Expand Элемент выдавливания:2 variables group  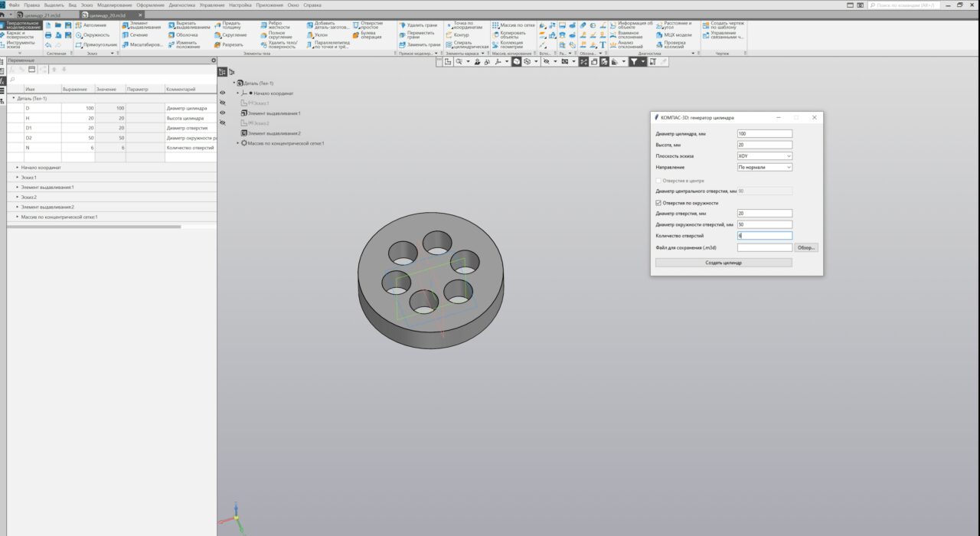point(18,207)
